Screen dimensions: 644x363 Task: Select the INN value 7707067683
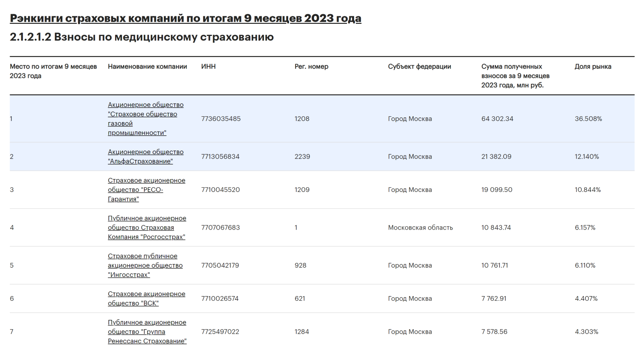220,228
